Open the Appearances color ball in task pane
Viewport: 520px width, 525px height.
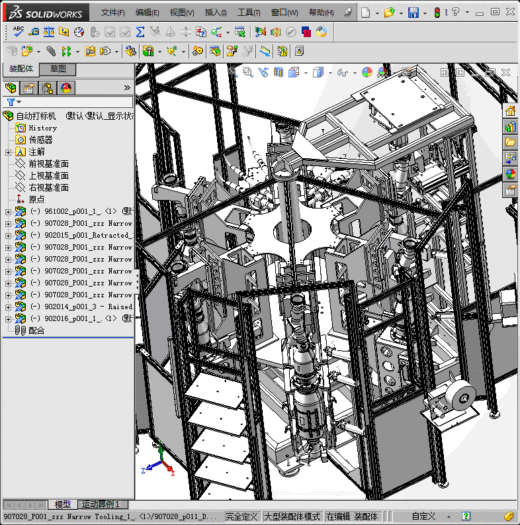510,174
